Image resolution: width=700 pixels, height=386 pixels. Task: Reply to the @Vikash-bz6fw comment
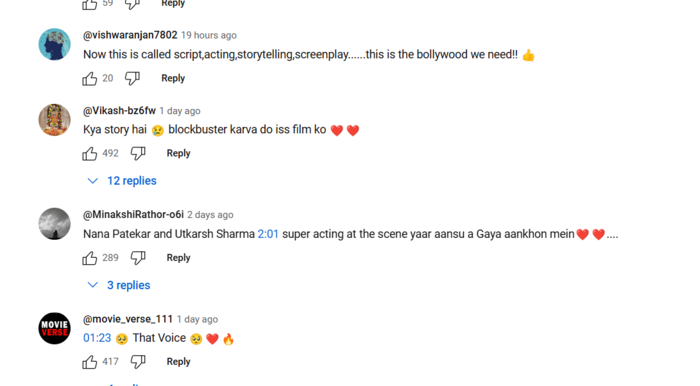(x=178, y=153)
